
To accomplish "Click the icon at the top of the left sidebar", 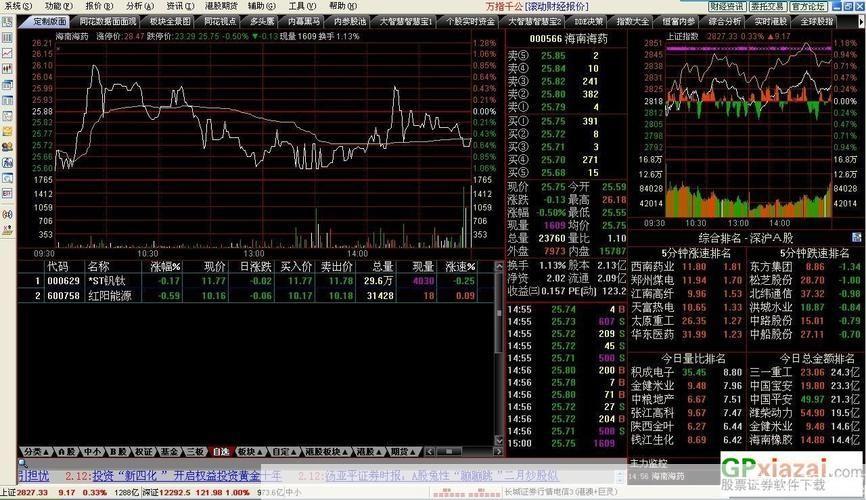I will (7, 22).
